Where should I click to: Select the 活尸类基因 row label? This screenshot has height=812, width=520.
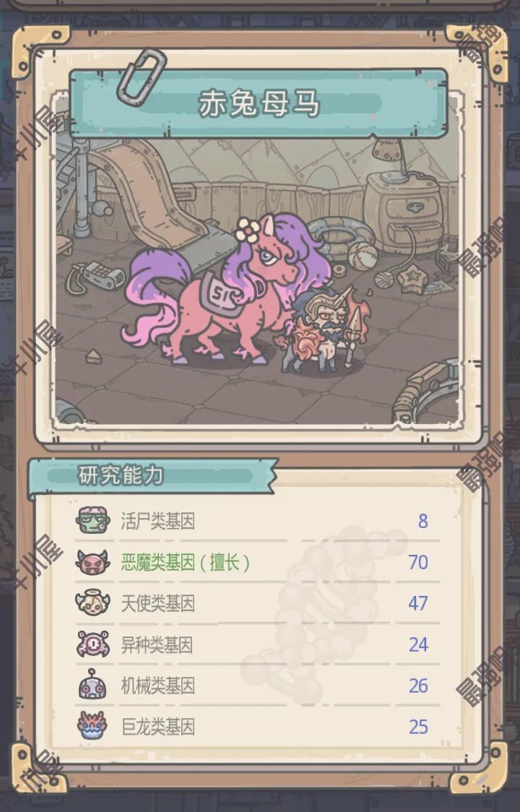pos(158,521)
